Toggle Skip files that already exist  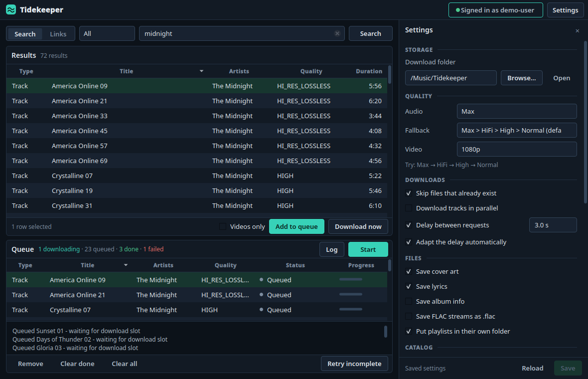coord(409,193)
